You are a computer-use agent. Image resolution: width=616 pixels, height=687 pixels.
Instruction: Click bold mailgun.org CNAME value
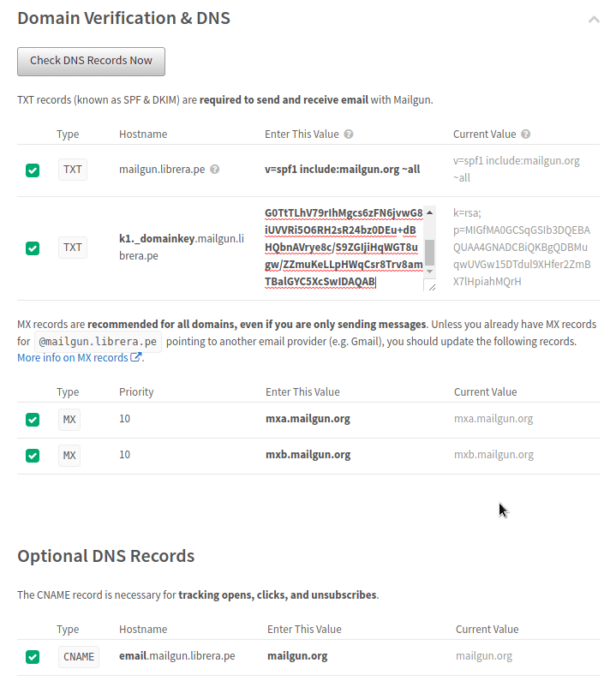(297, 656)
